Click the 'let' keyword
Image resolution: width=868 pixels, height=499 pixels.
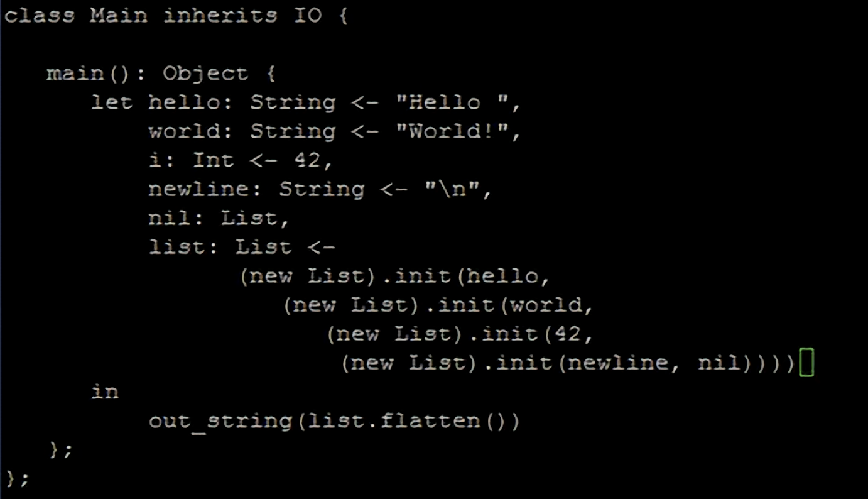click(x=112, y=102)
